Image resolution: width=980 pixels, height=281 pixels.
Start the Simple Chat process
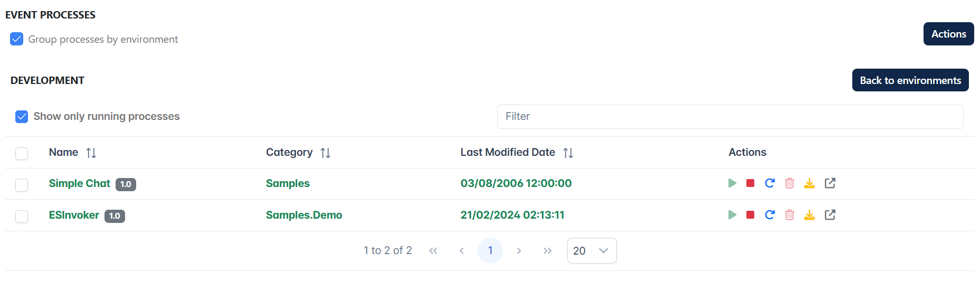(x=732, y=183)
